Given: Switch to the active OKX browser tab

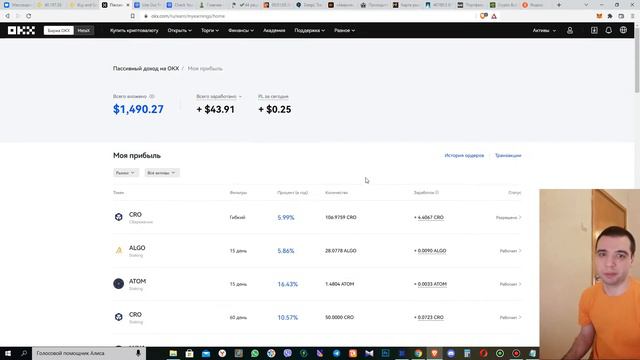Looking at the screenshot, I should (x=116, y=5).
